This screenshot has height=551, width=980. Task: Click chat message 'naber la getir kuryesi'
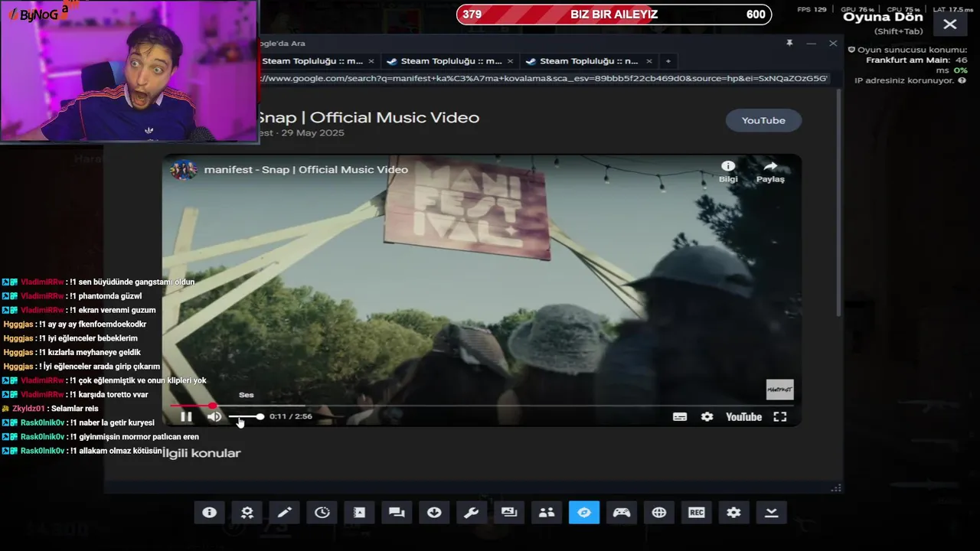[116, 422]
